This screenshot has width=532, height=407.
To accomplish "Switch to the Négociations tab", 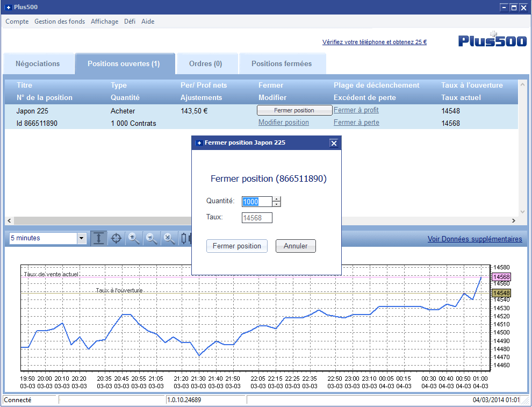I will (38, 64).
